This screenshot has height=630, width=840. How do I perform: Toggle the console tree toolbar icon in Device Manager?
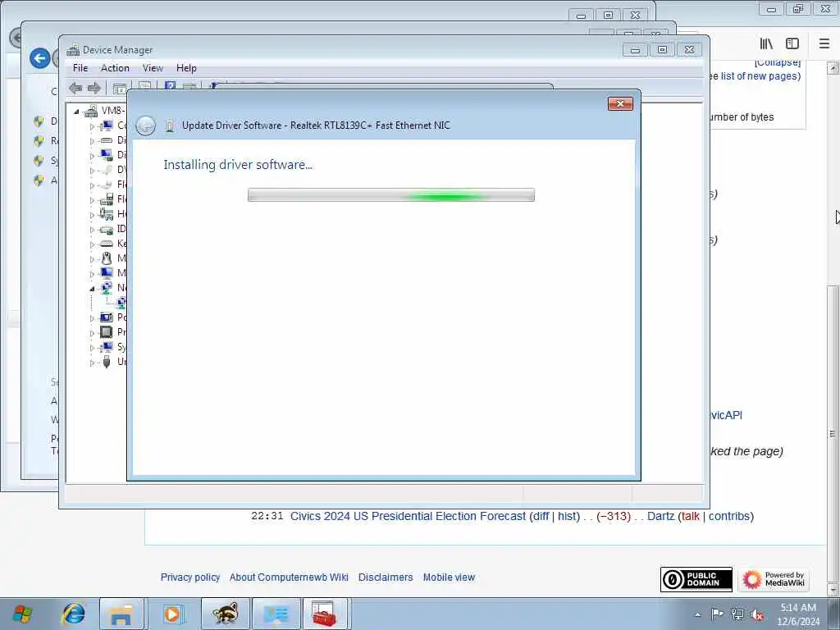coord(120,89)
